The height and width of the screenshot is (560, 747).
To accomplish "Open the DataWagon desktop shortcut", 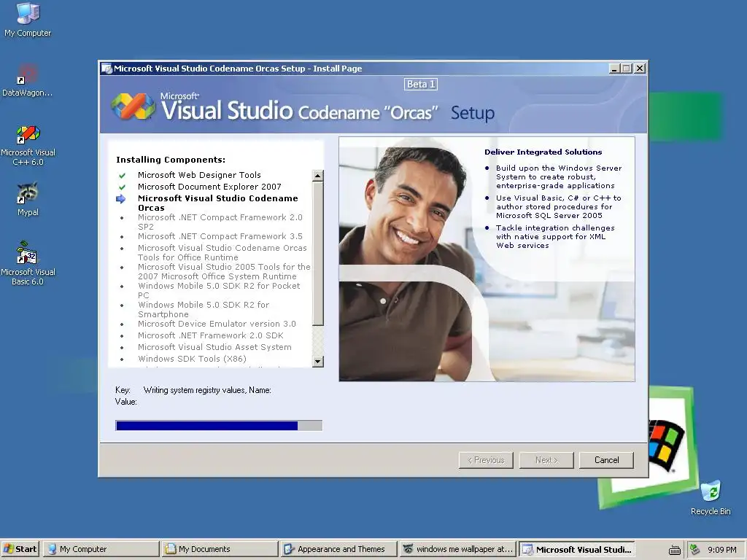I will tap(28, 80).
